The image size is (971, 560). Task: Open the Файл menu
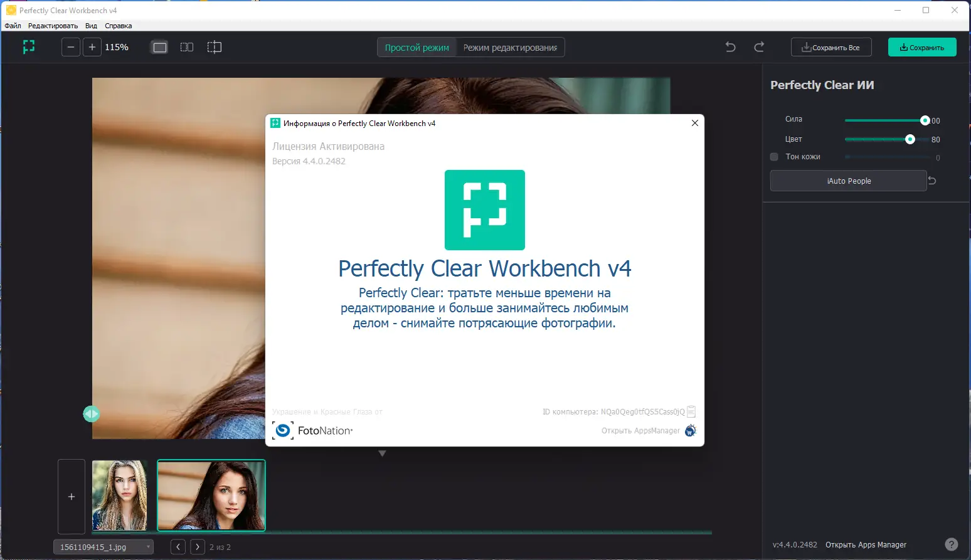pos(13,26)
